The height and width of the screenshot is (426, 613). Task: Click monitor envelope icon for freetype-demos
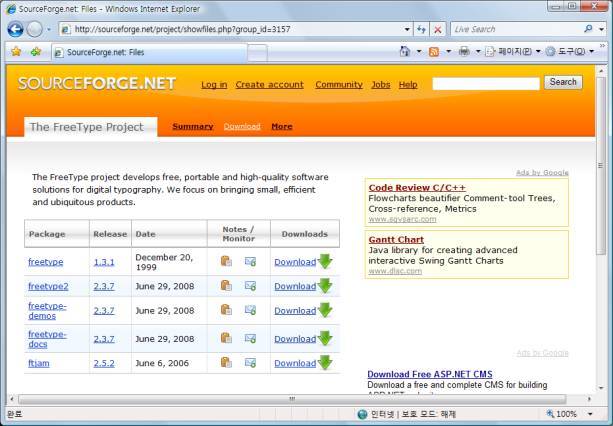tap(250, 310)
